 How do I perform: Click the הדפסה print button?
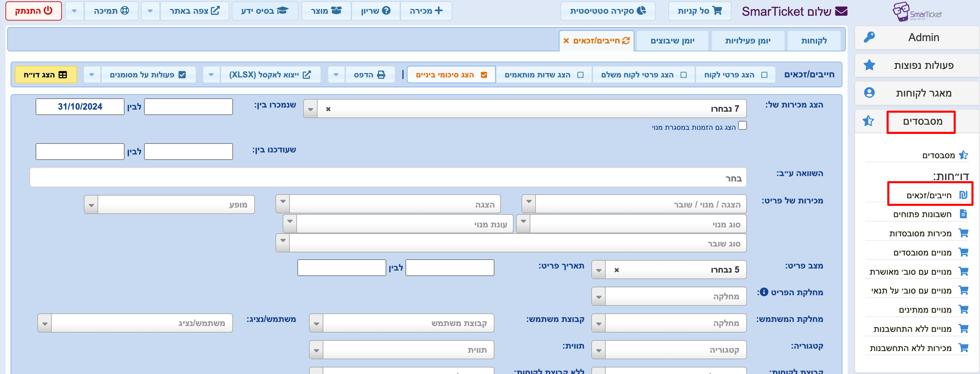[x=370, y=75]
